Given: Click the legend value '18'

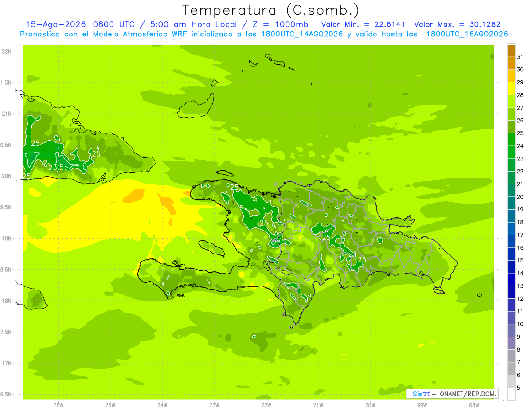Looking at the screenshot, I should click(x=520, y=222).
